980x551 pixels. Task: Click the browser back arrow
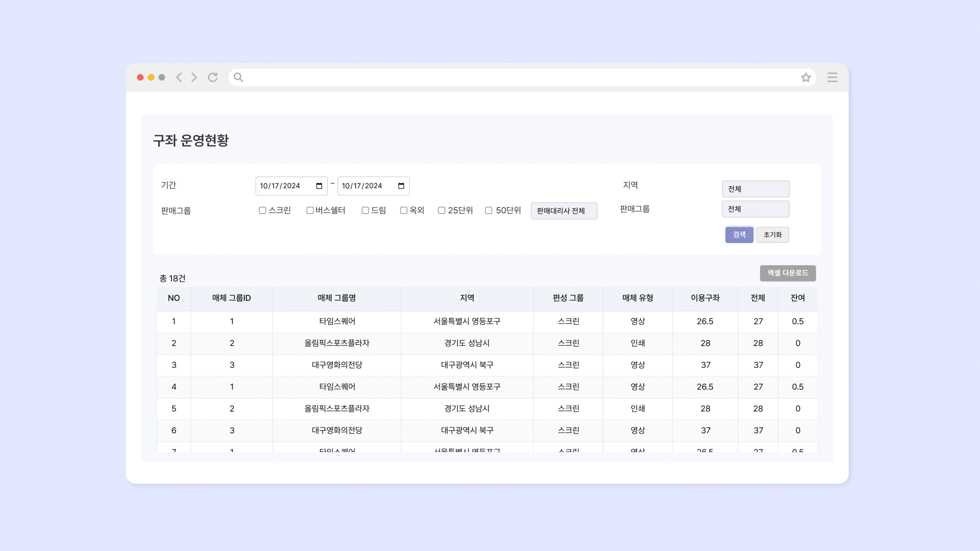click(x=179, y=77)
